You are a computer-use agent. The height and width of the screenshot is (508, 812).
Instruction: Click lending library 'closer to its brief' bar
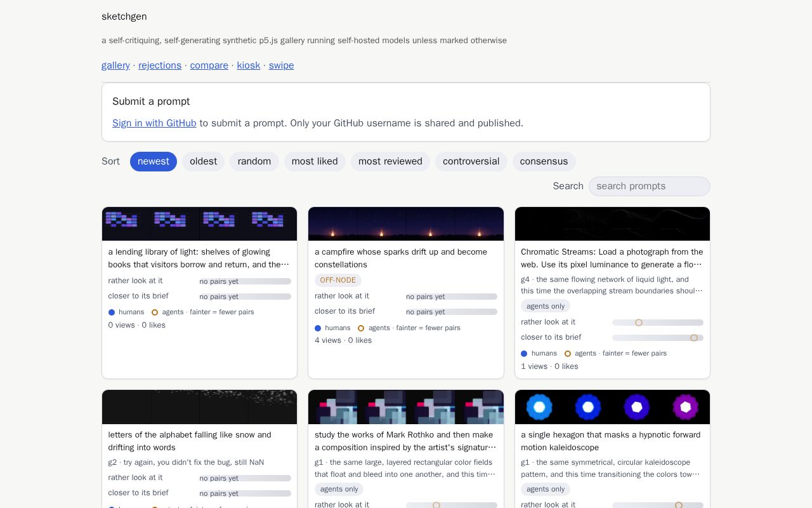coord(245,297)
